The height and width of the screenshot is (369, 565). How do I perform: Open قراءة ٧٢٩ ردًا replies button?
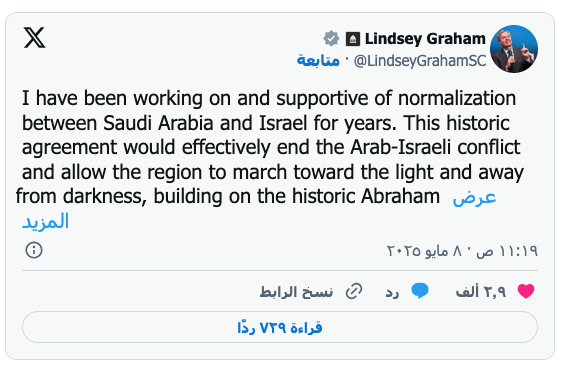pyautogui.click(x=280, y=327)
